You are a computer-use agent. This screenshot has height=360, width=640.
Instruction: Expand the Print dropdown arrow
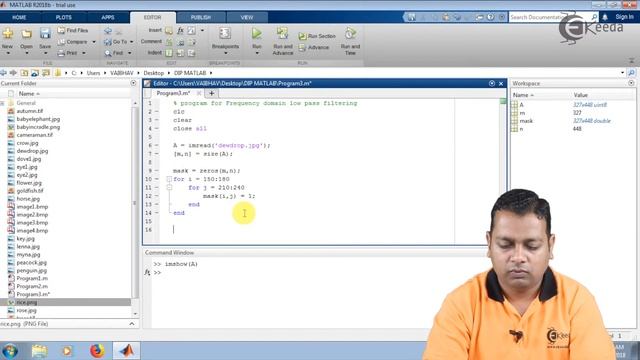coord(84,53)
